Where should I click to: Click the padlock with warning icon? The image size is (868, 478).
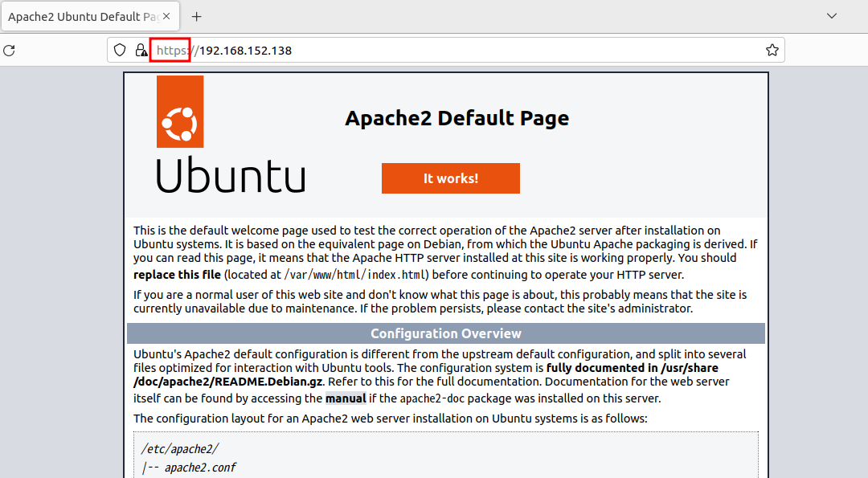click(141, 51)
